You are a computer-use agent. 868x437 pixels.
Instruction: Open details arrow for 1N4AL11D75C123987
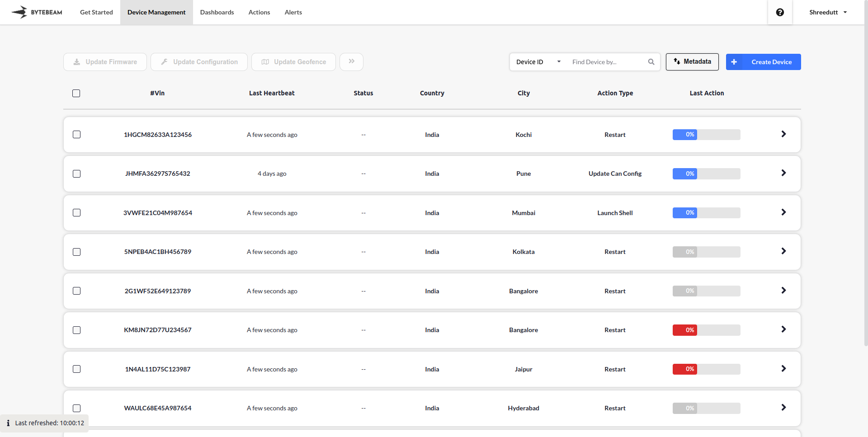[783, 369]
